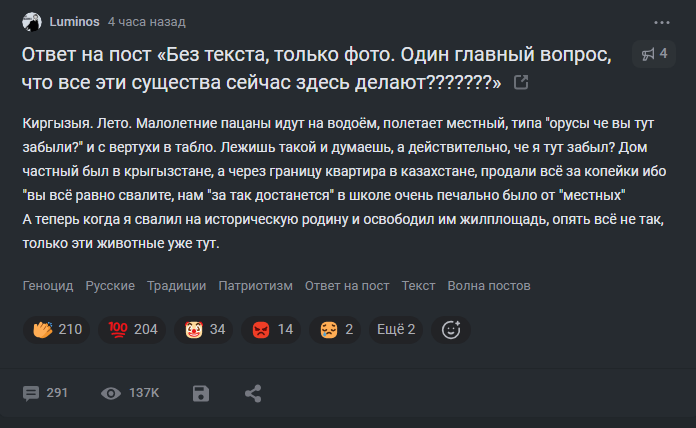Click the eye views counter icon
This screenshot has width=696, height=428.
[111, 393]
